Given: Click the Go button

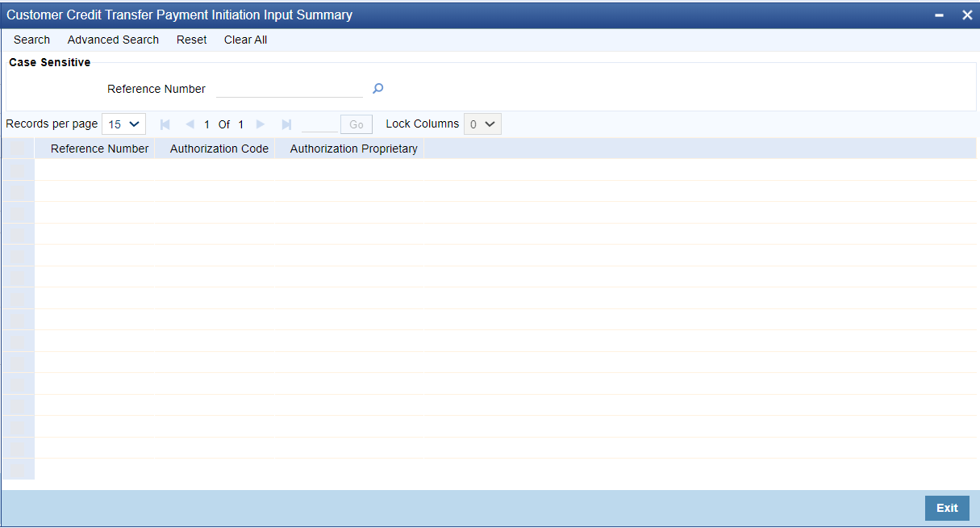Looking at the screenshot, I should click(x=357, y=124).
